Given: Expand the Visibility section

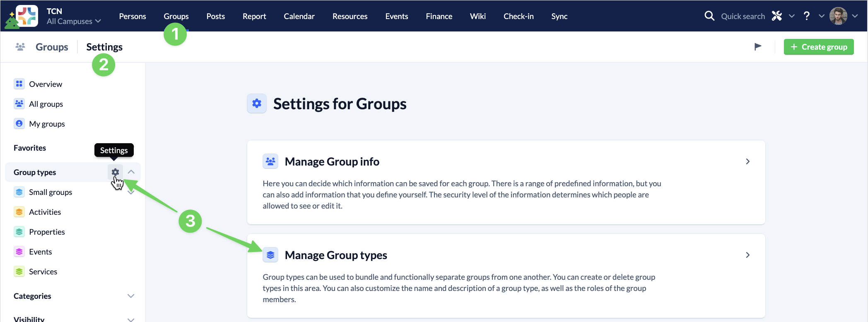Looking at the screenshot, I should point(131,319).
